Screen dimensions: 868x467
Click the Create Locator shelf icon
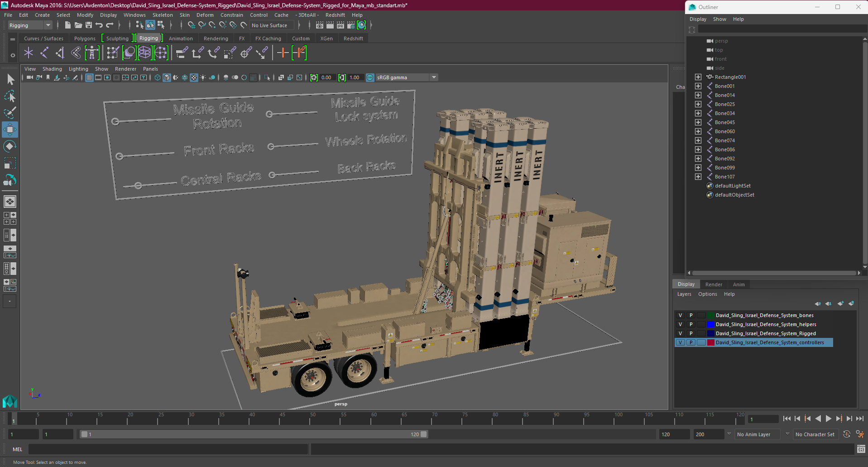(x=29, y=53)
